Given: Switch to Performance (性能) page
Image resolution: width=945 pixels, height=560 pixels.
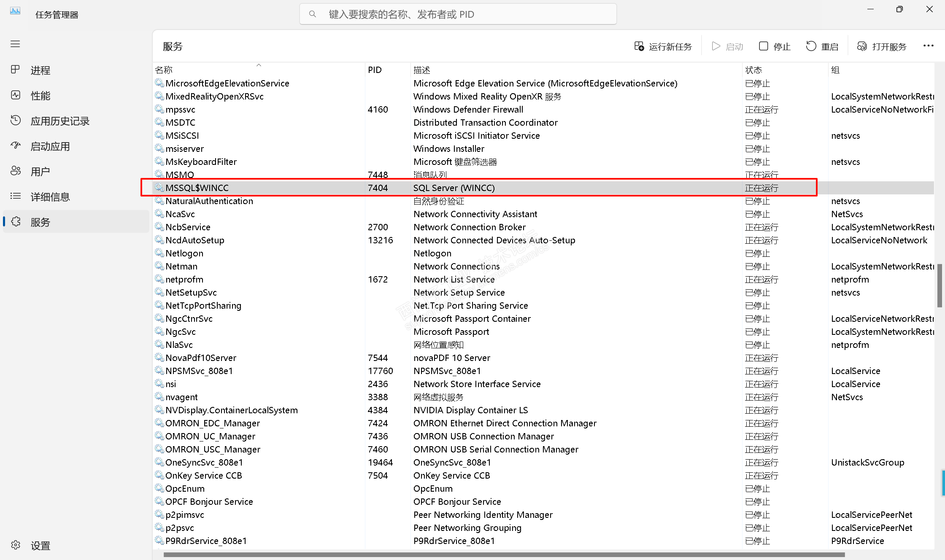Looking at the screenshot, I should [x=40, y=96].
